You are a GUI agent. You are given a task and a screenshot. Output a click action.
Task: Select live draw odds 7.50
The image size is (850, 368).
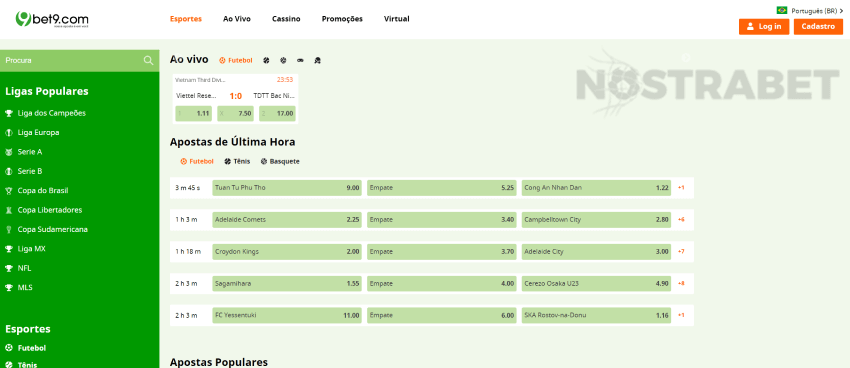(235, 114)
